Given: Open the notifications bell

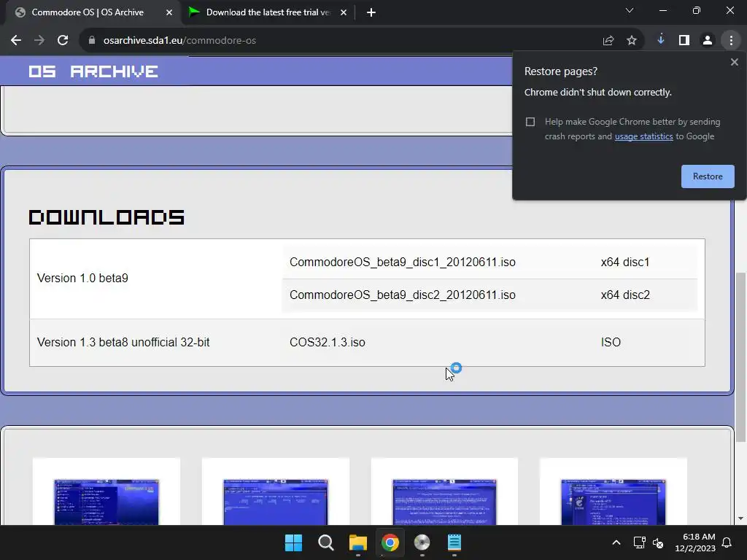Looking at the screenshot, I should (x=727, y=542).
